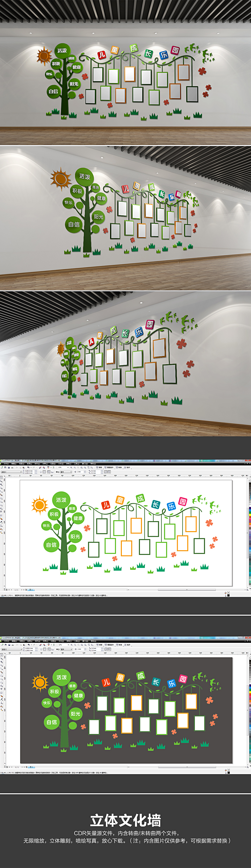Select the Pick tool in lower CorelDRAW window

[x=1, y=655]
